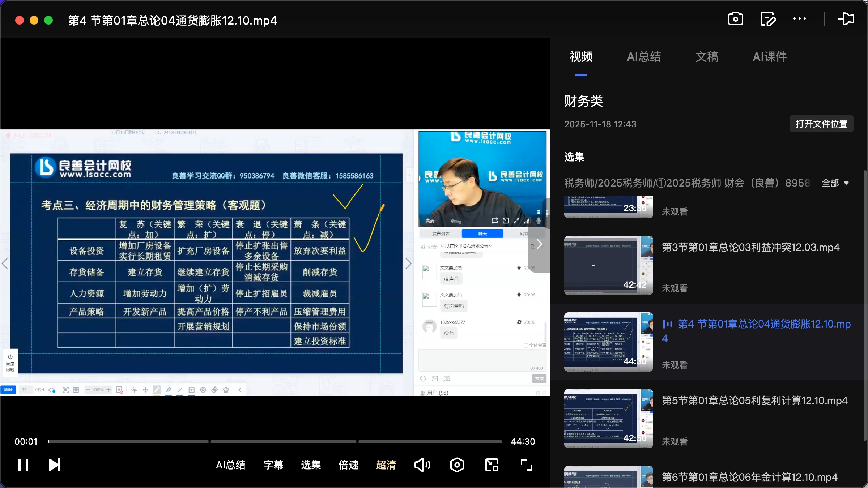Image resolution: width=868 pixels, height=488 pixels.
Task: Toggle the 流畅 playback mode
Action: [8, 390]
